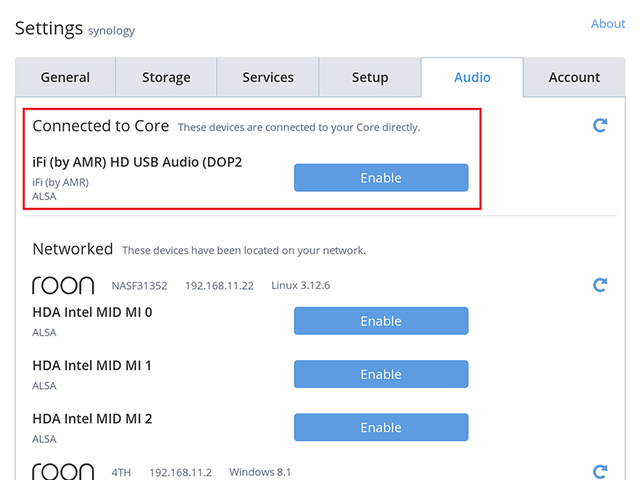The image size is (640, 480).
Task: Click the Roon logo beside 4TH
Action: pyautogui.click(x=63, y=471)
